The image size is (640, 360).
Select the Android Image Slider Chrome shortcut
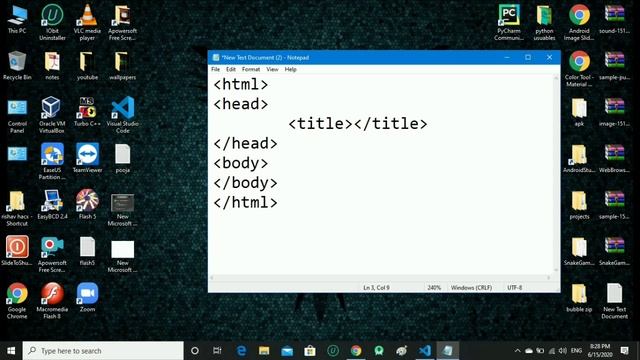(579, 22)
